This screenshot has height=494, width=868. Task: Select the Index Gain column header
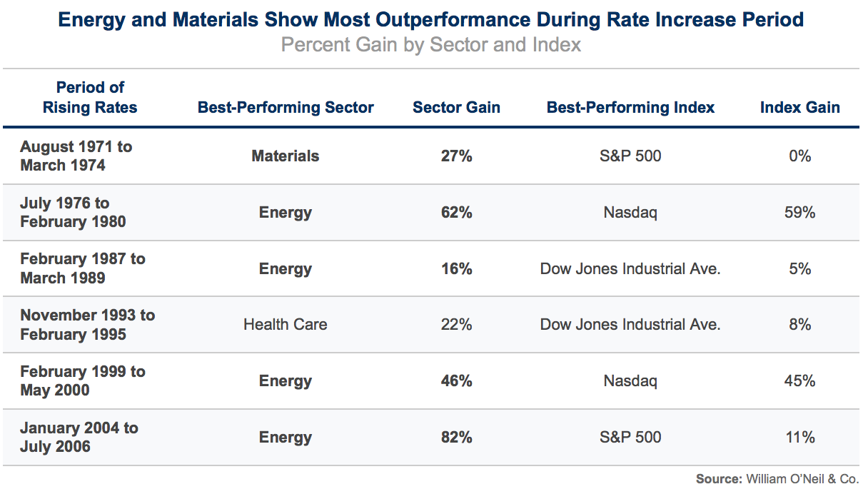tap(799, 108)
